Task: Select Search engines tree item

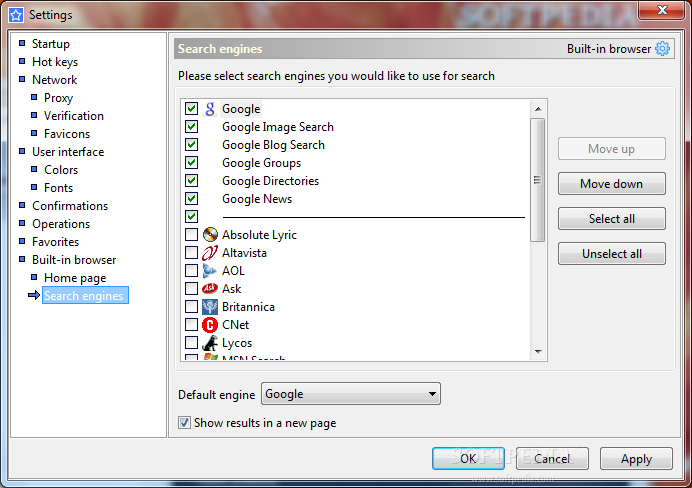Action: click(85, 296)
